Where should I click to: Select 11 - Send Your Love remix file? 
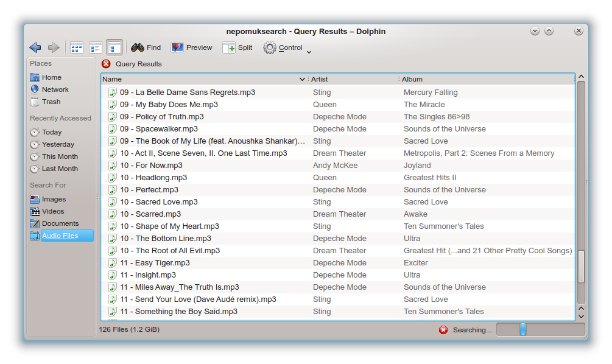click(198, 299)
